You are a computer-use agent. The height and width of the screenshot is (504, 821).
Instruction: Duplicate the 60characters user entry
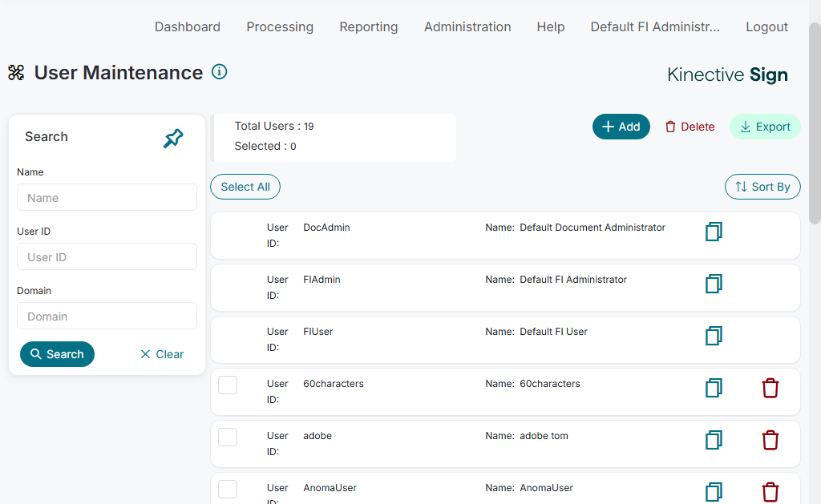point(714,389)
